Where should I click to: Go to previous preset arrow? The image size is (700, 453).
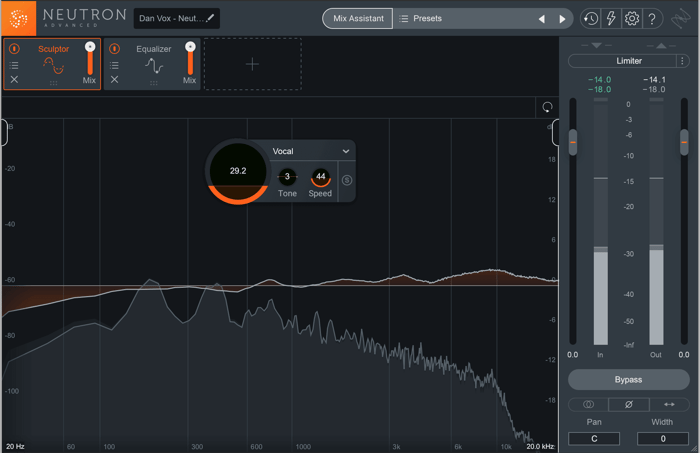click(x=542, y=19)
